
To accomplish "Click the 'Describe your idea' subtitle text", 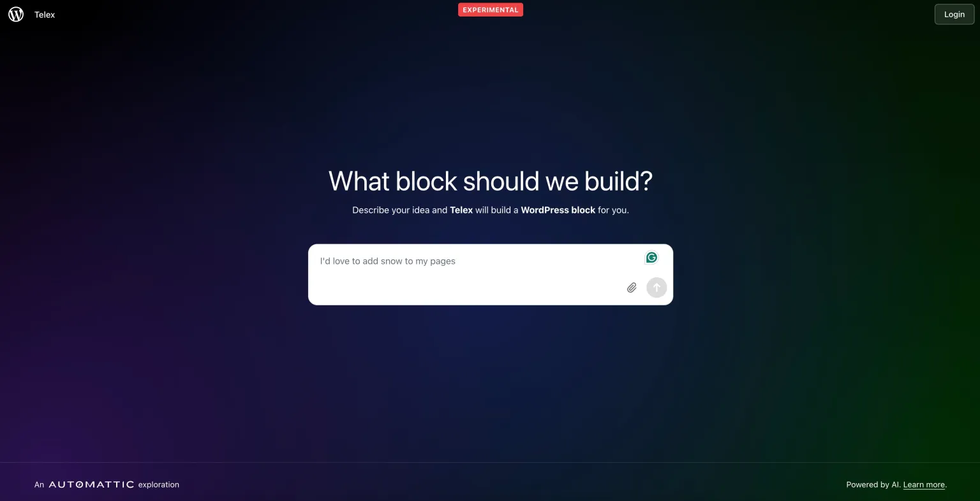I will click(x=391, y=210).
